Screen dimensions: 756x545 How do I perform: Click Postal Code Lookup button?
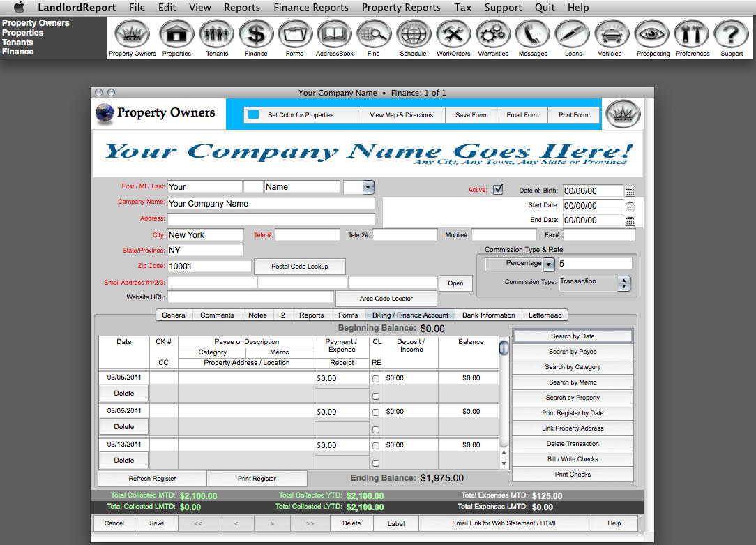[x=299, y=267]
